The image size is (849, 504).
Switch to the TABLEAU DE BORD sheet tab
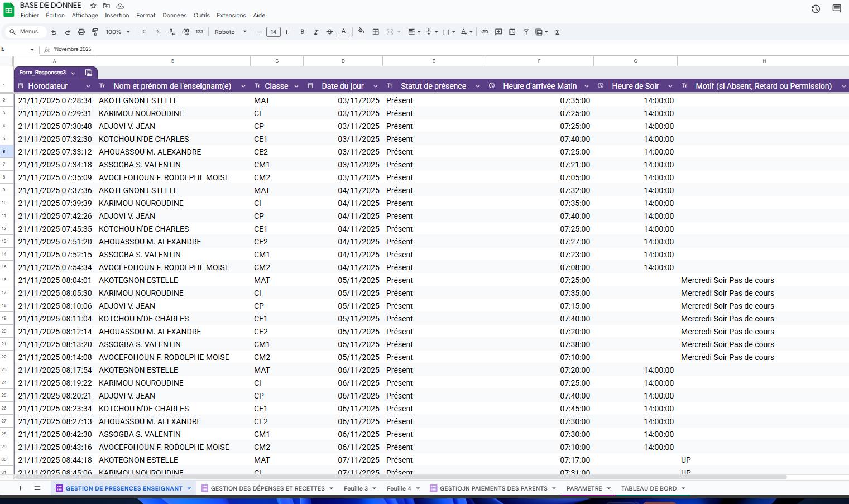[x=649, y=488]
